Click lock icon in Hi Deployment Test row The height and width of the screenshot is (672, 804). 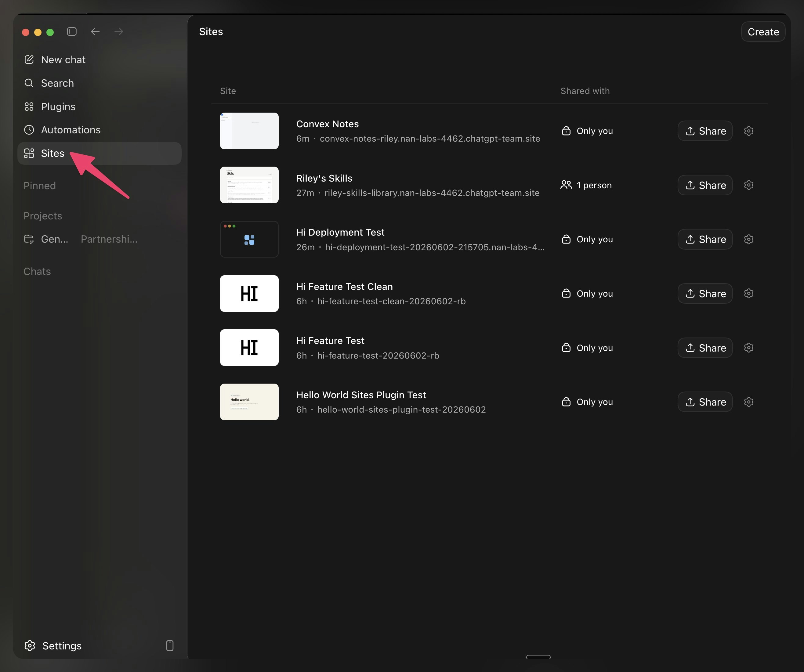point(566,239)
